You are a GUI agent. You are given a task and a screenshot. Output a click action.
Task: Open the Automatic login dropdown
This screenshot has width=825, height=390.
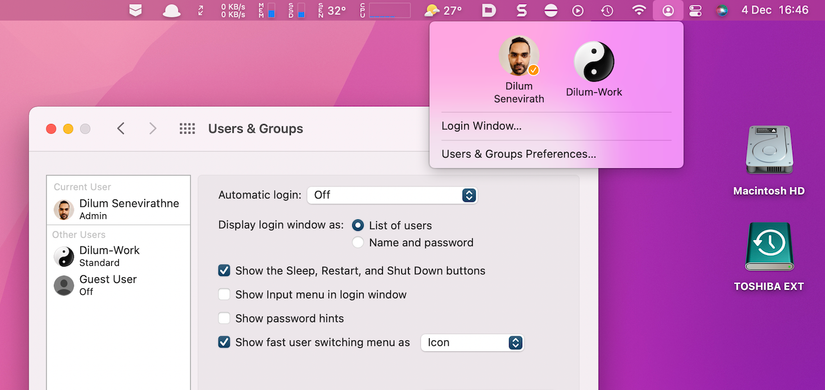pos(392,195)
